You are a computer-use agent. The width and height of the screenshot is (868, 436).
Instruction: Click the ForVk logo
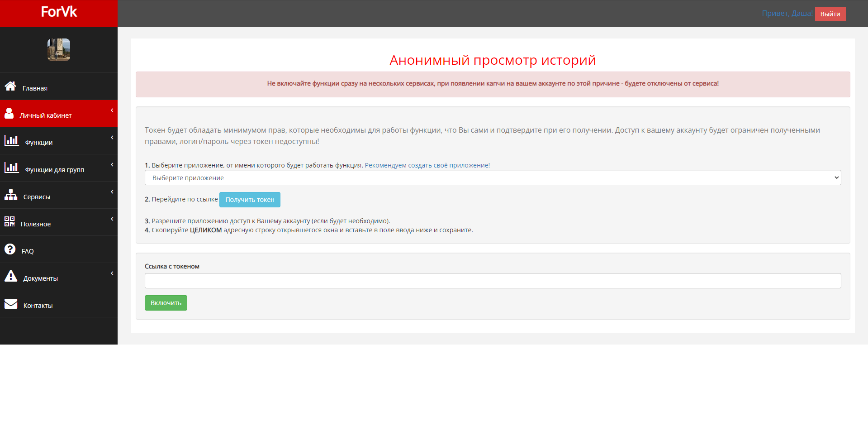click(x=59, y=12)
